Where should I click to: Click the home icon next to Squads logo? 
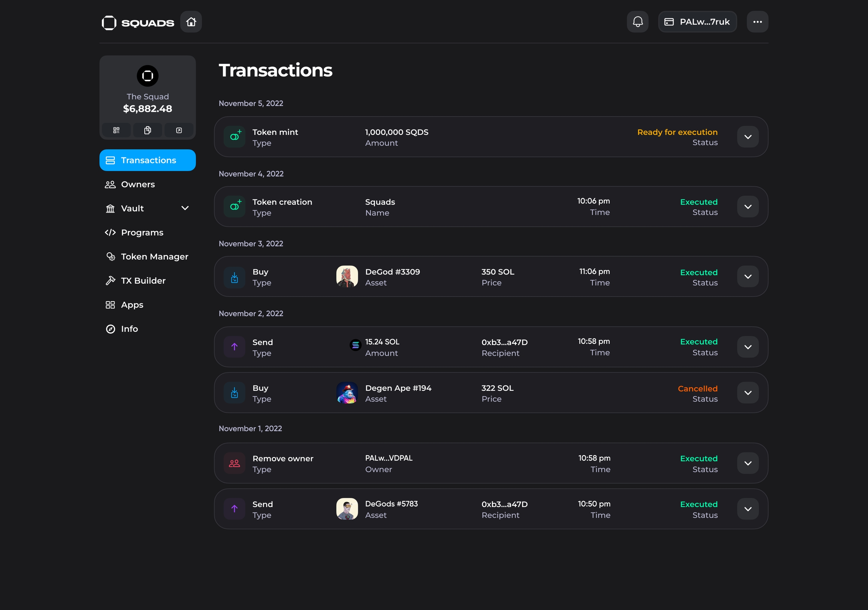pos(191,22)
